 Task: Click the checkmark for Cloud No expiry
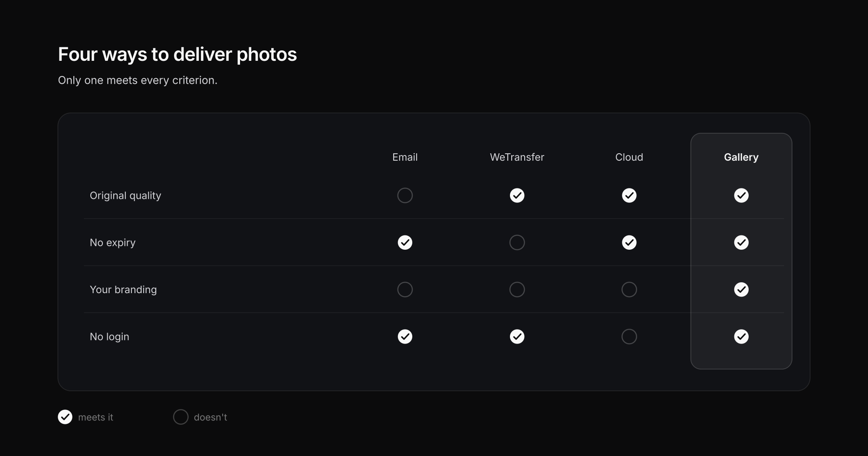tap(629, 242)
